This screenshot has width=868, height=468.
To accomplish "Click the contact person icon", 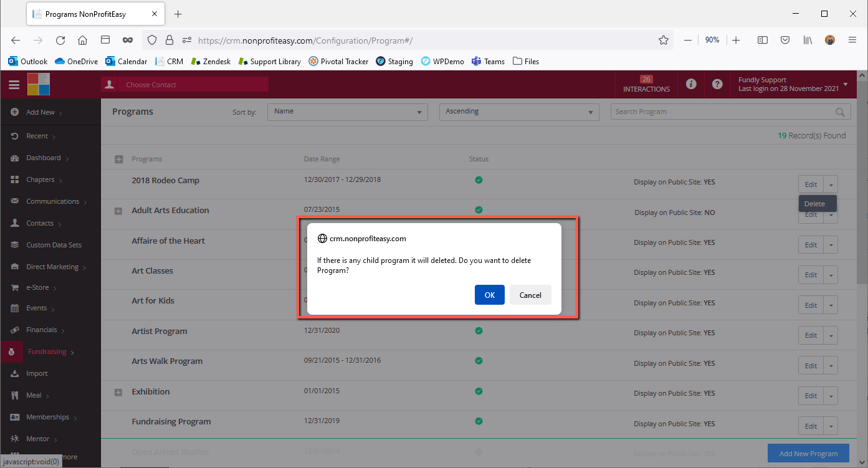I will pyautogui.click(x=109, y=85).
